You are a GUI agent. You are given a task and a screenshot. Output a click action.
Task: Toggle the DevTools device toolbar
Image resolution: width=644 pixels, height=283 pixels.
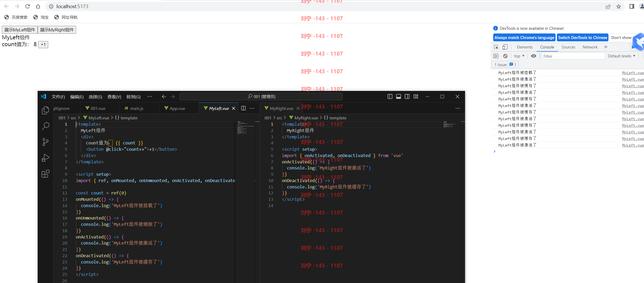click(505, 47)
